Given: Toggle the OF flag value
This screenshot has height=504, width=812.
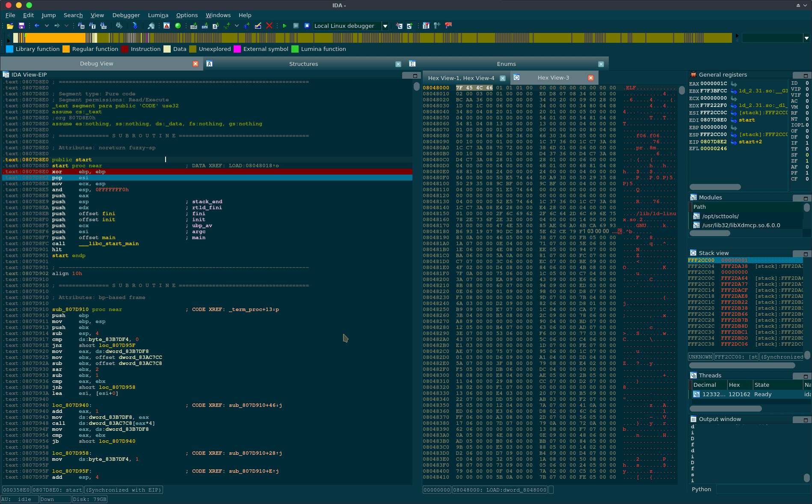Looking at the screenshot, I should tap(807, 131).
